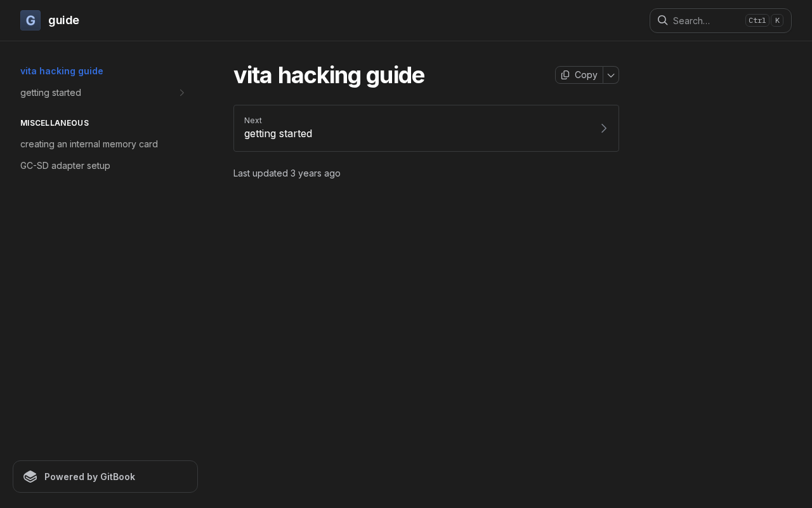
Task: Click the G site logo icon
Action: tap(30, 20)
